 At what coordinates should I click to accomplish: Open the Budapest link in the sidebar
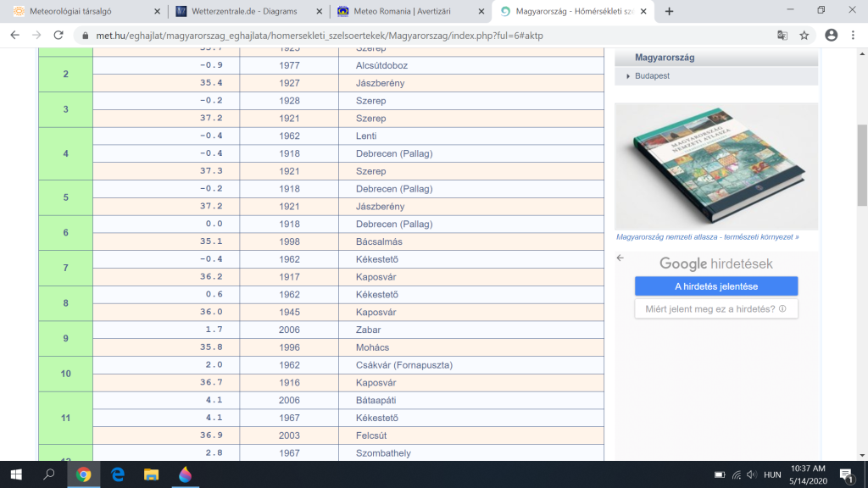(x=652, y=75)
